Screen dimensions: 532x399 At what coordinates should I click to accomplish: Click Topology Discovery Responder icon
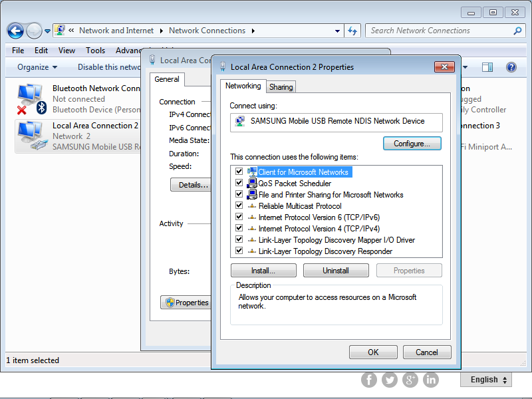tap(252, 251)
